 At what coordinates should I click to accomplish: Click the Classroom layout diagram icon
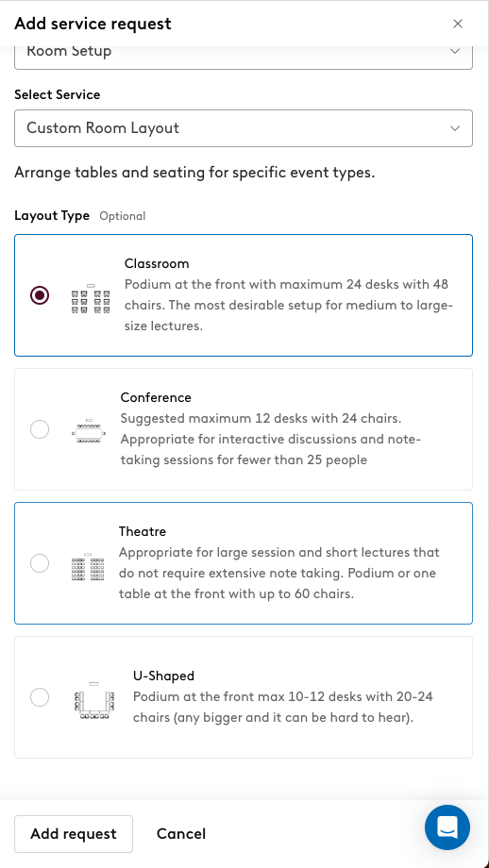(x=91, y=299)
